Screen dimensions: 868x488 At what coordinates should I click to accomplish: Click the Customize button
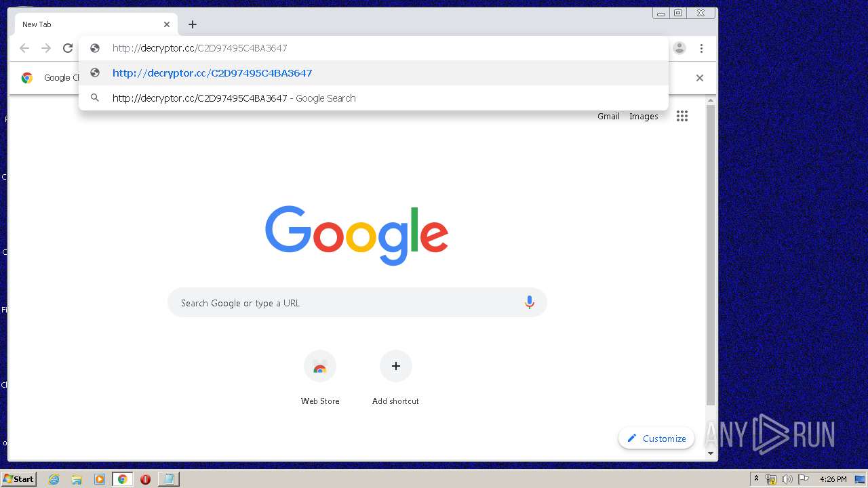coord(656,439)
